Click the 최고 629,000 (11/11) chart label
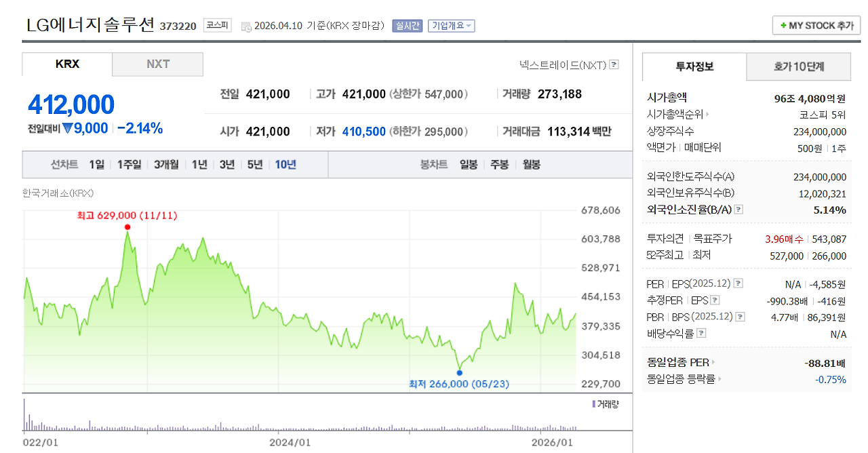 pyautogui.click(x=127, y=216)
